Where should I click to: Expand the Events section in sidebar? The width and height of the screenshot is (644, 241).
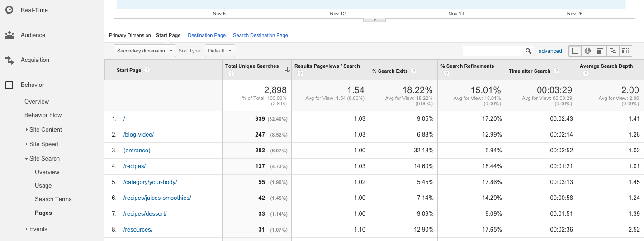coord(38,229)
